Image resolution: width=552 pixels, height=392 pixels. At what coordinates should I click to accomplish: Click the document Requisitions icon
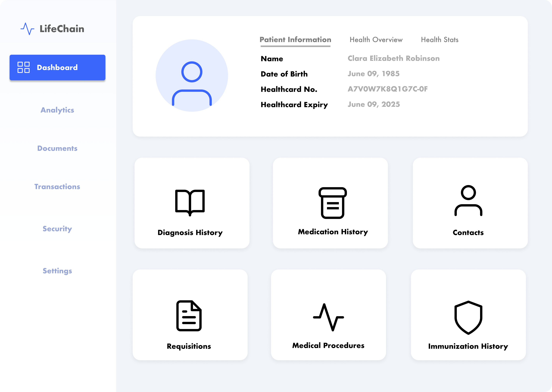coord(189,316)
